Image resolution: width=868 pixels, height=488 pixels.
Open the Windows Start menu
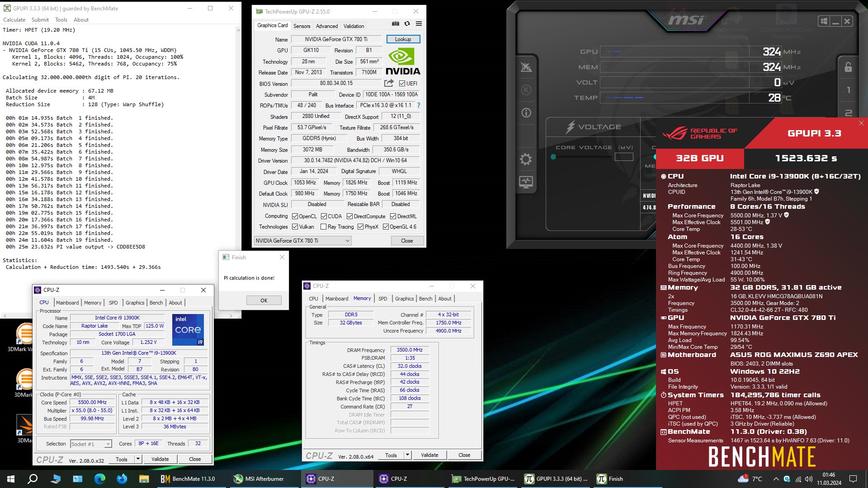pos(11,479)
